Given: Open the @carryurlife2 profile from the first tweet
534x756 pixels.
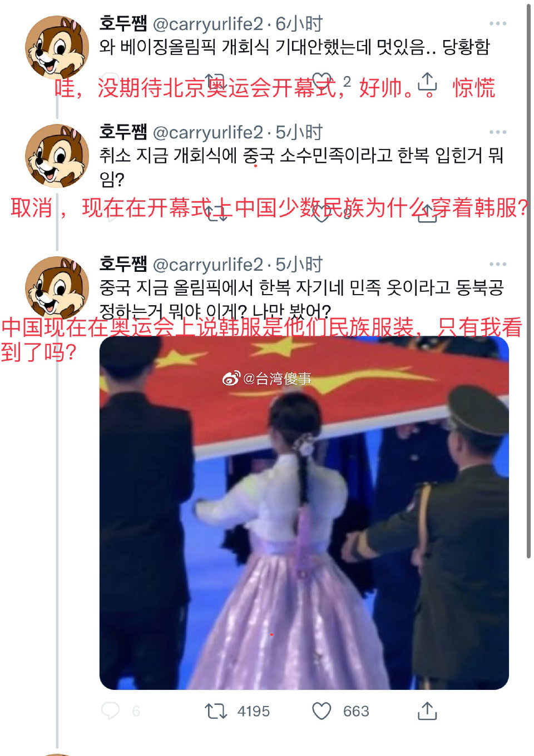Looking at the screenshot, I should coord(207,24).
